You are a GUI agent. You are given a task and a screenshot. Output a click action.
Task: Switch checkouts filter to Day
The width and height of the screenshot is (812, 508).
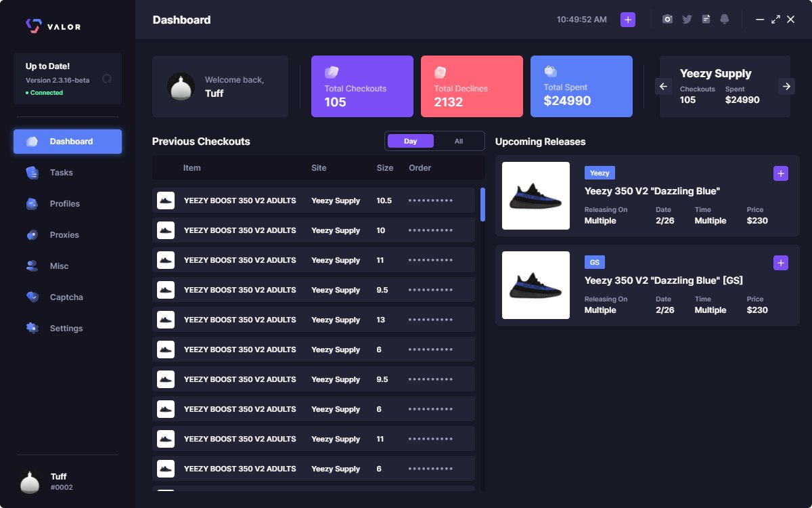(x=410, y=141)
